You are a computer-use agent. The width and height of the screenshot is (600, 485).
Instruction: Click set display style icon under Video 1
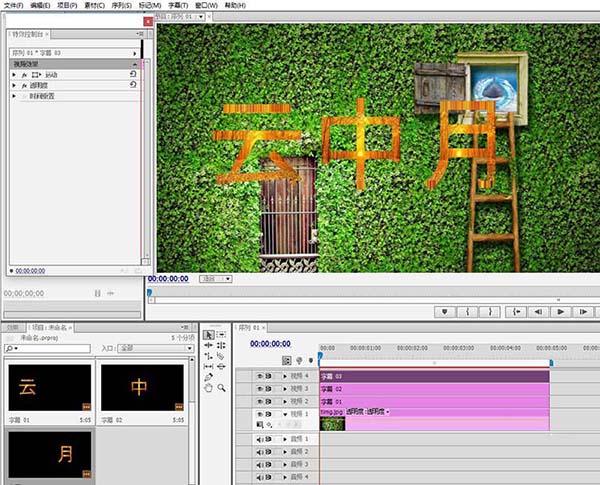click(260, 424)
